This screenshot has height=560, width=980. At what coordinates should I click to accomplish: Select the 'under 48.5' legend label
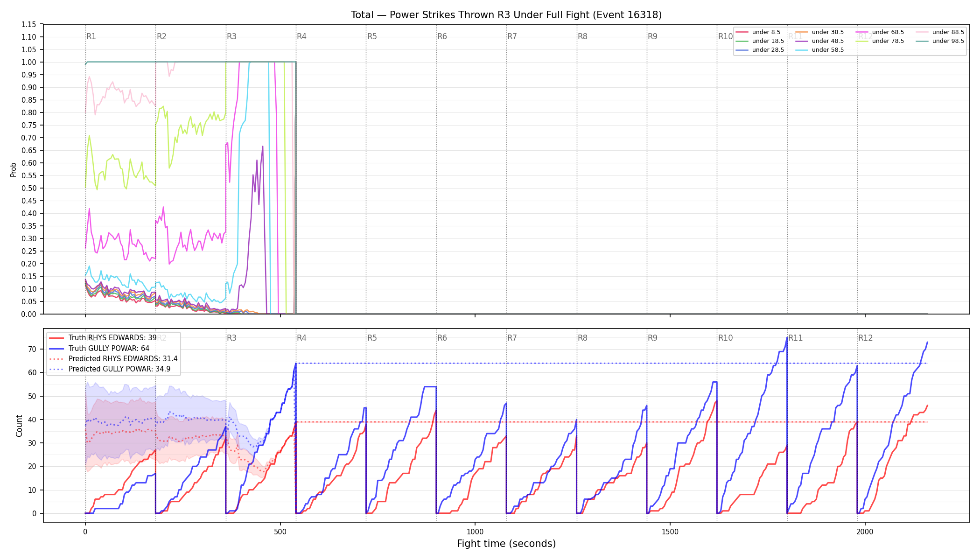click(x=828, y=41)
